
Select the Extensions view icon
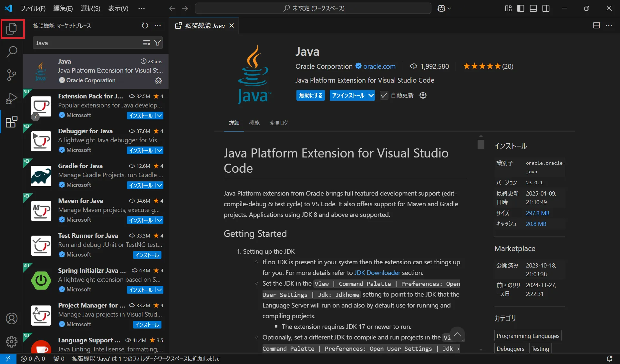coord(12,122)
